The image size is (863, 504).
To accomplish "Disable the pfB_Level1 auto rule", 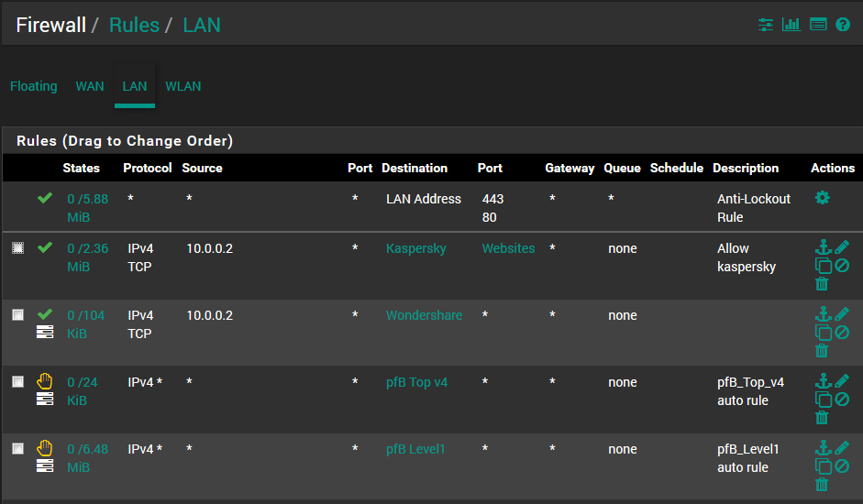I will [x=842, y=466].
